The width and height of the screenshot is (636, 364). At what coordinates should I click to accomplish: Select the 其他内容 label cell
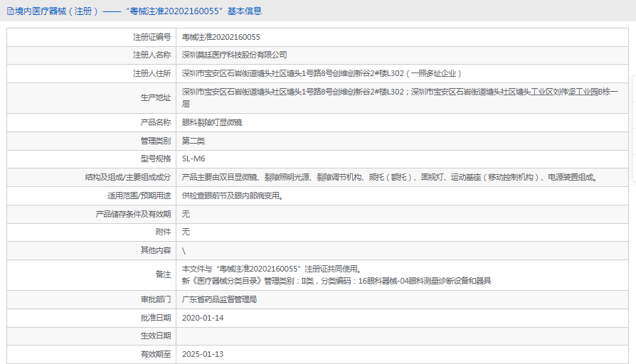92,250
